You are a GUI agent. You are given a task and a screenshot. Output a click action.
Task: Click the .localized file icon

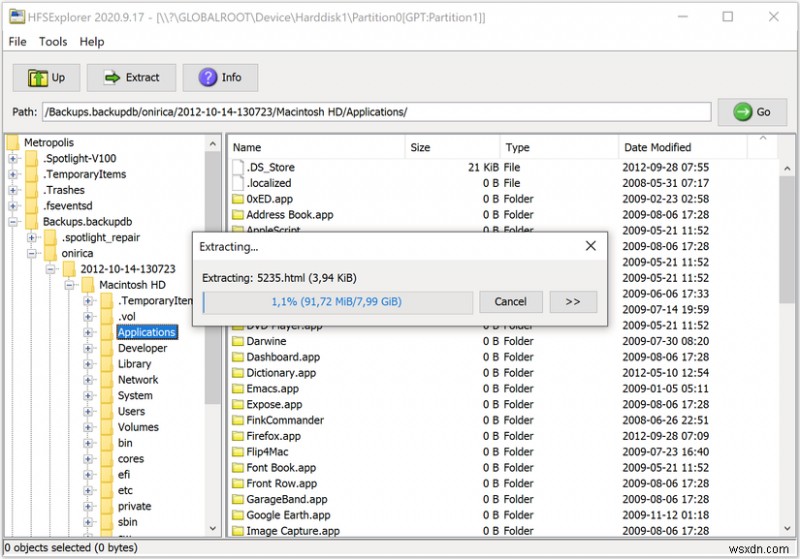238,183
